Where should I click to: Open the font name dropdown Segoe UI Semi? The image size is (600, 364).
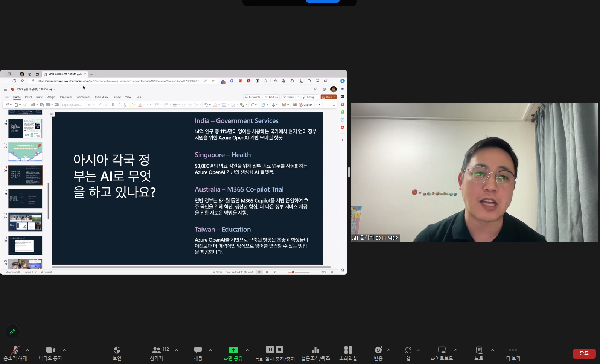[x=73, y=105]
